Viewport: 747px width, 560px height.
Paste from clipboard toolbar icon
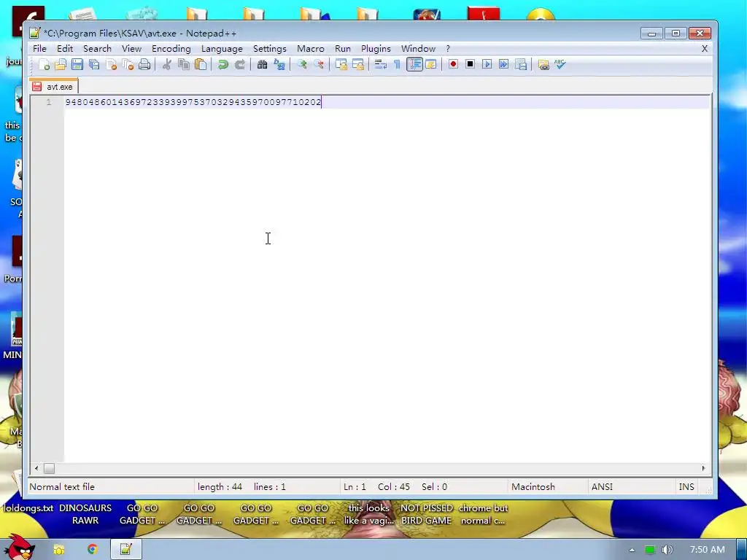tap(201, 64)
